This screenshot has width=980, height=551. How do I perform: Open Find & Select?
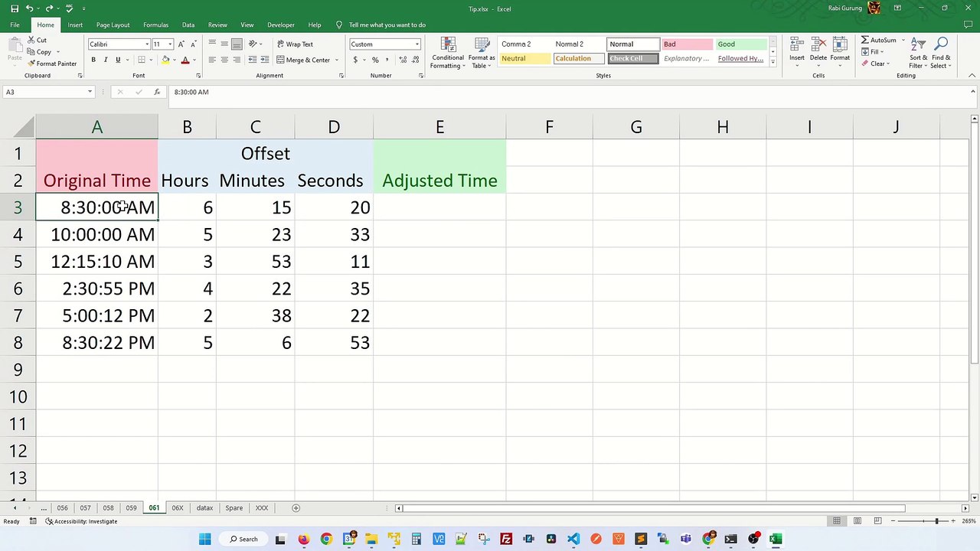(x=942, y=52)
